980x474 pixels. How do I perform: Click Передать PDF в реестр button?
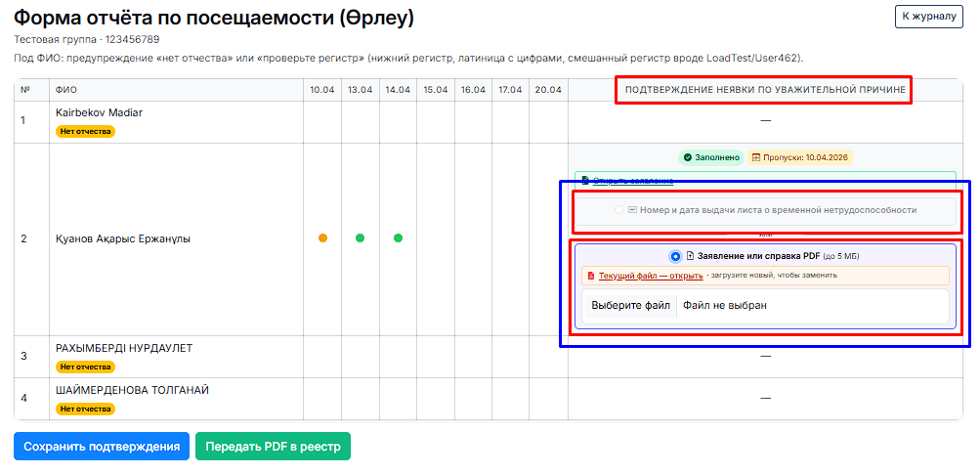click(274, 447)
